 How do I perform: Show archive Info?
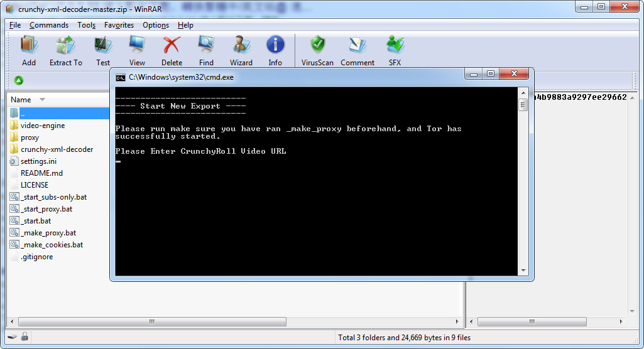(275, 50)
